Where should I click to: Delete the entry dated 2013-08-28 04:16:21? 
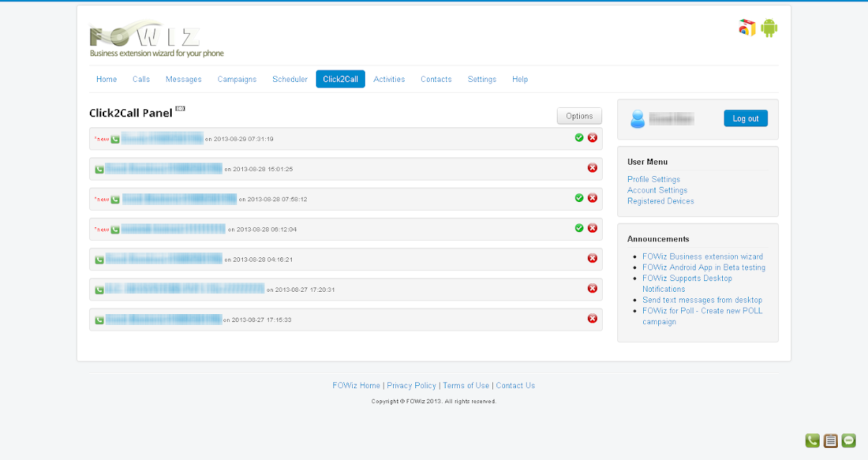(x=592, y=258)
